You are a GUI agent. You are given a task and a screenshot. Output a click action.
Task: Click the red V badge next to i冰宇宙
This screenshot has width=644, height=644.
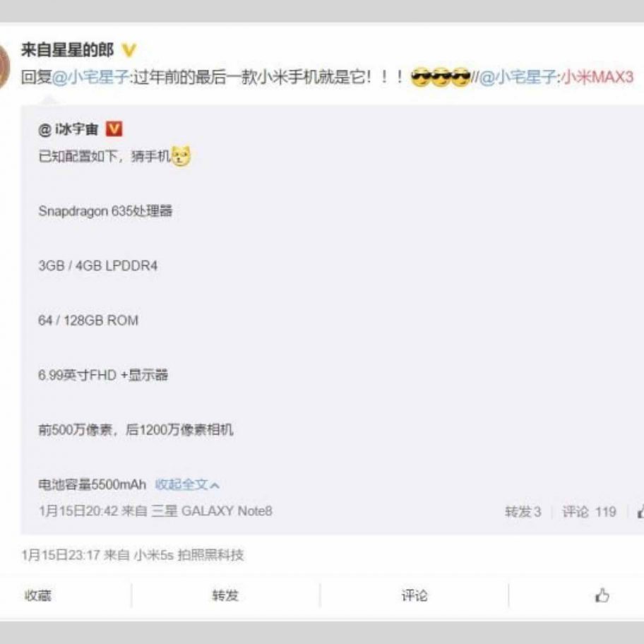pos(114,129)
